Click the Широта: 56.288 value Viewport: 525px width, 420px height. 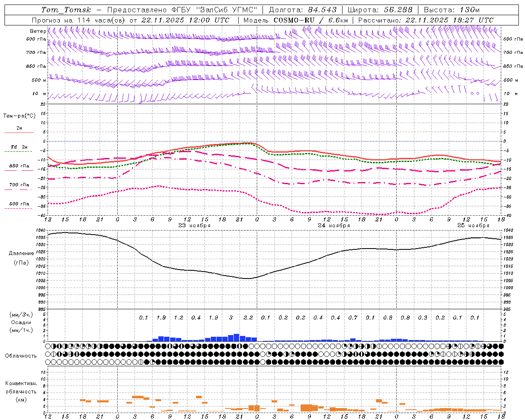380,10
